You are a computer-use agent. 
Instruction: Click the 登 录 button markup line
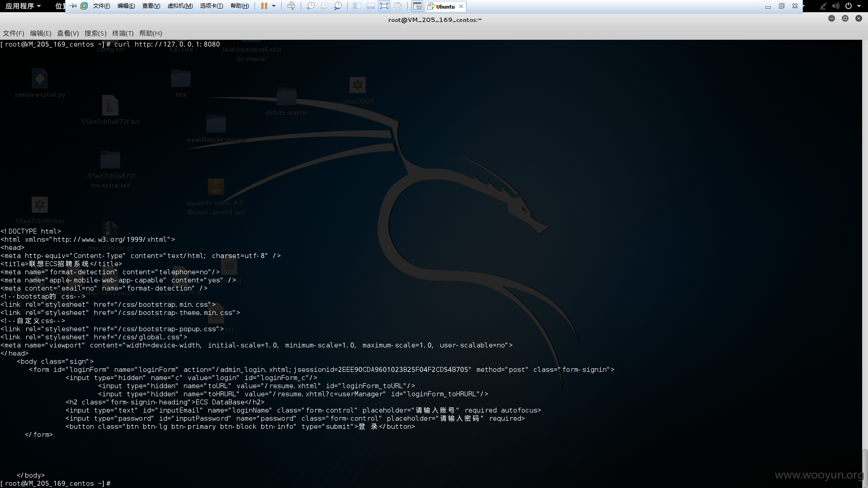[x=240, y=427]
